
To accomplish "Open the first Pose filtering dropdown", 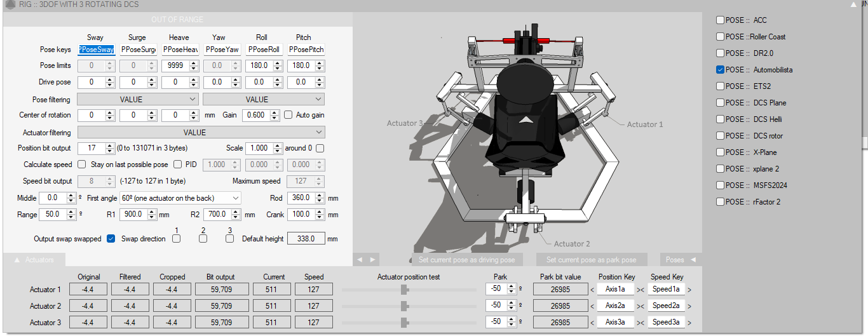I will (138, 99).
